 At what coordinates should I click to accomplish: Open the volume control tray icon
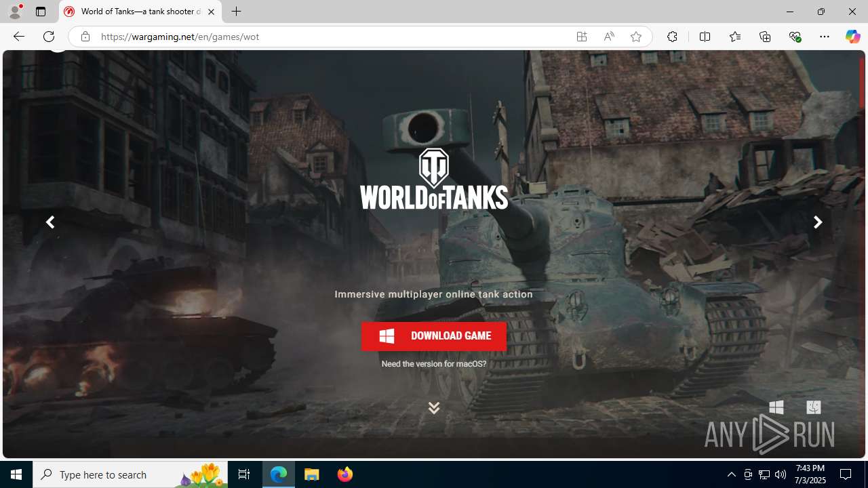coord(781,474)
